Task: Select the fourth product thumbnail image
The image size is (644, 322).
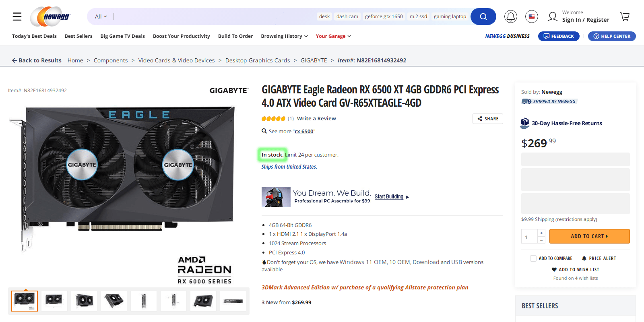Action: [114, 301]
